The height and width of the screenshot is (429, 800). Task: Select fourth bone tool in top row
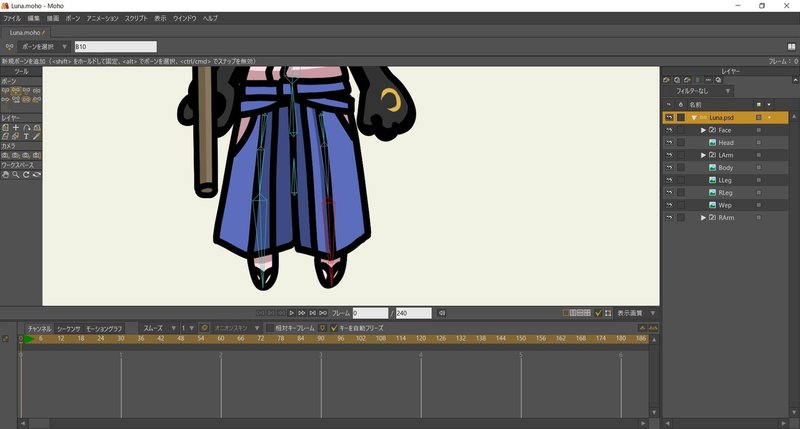coord(36,90)
